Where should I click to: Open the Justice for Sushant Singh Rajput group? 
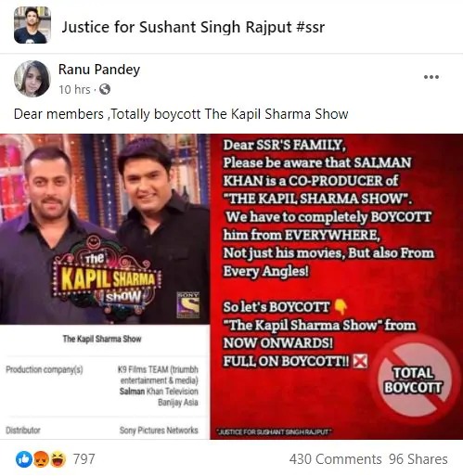193,27
